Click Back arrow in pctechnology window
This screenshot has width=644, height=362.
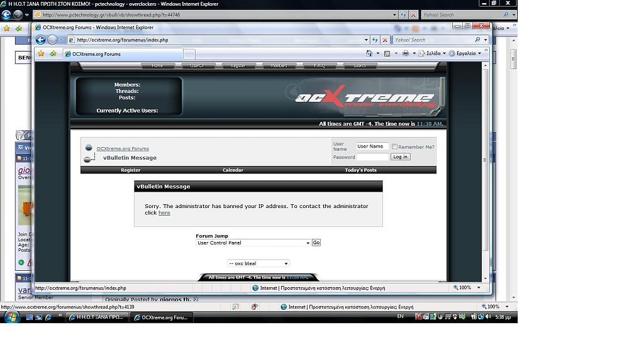tap(6, 15)
